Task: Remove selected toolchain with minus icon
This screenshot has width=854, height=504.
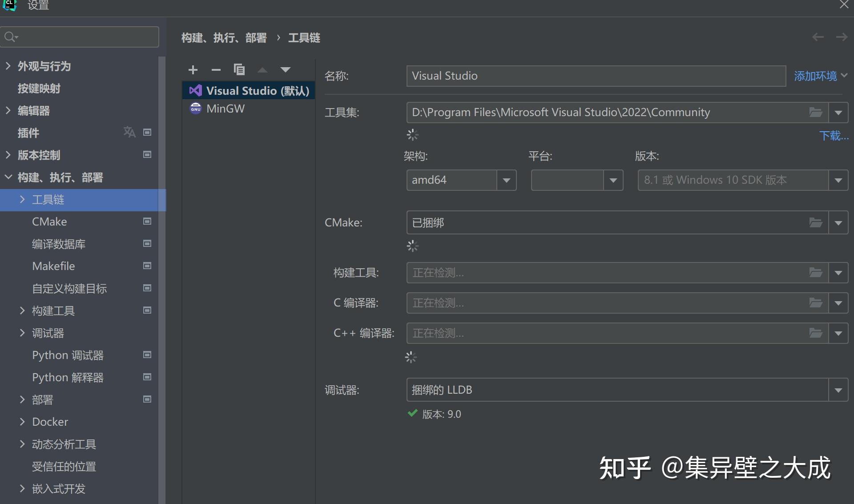Action: [216, 70]
